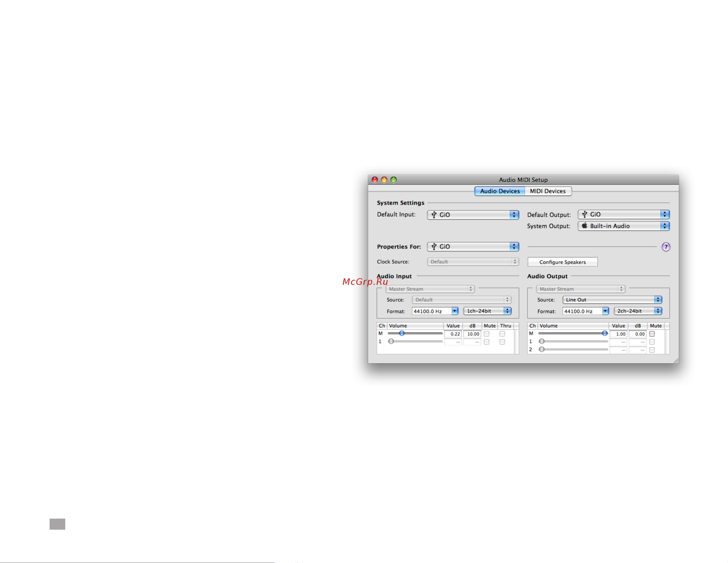Viewport: 728px width, 563px height.
Task: Click the output master Value field 1.00
Action: (618, 334)
